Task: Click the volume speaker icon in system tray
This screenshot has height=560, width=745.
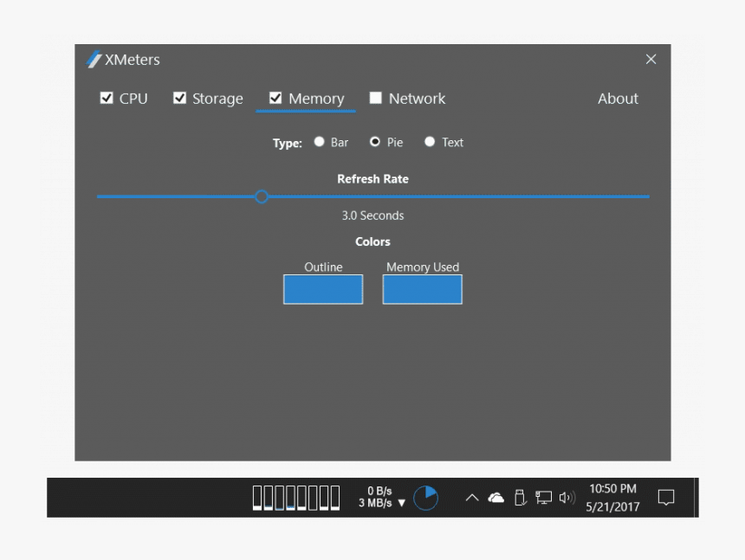Action: pyautogui.click(x=566, y=498)
